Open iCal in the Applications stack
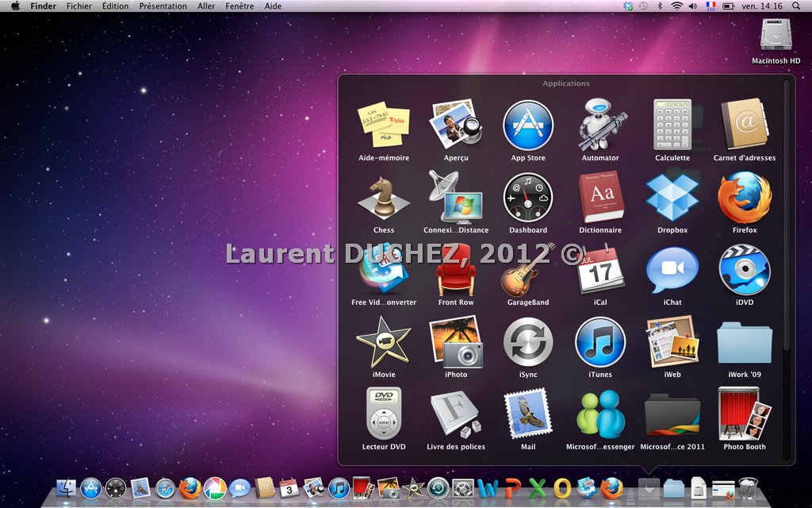Screen dimensions: 812x508 tap(600, 270)
